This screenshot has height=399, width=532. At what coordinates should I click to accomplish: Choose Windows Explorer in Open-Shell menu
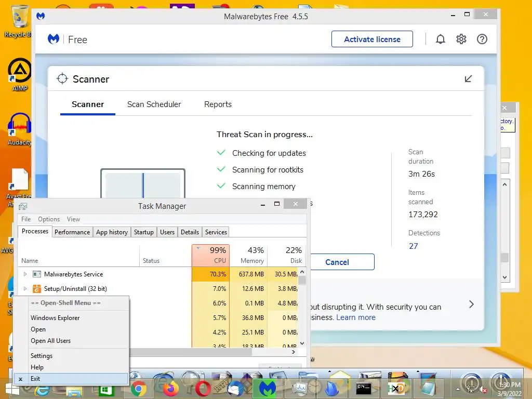coord(71,318)
